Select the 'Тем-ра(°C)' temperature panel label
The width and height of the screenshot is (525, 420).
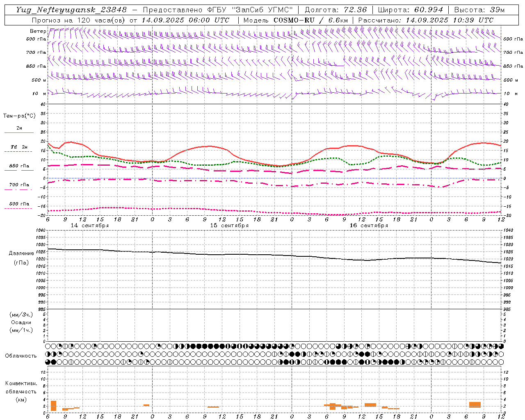point(19,116)
